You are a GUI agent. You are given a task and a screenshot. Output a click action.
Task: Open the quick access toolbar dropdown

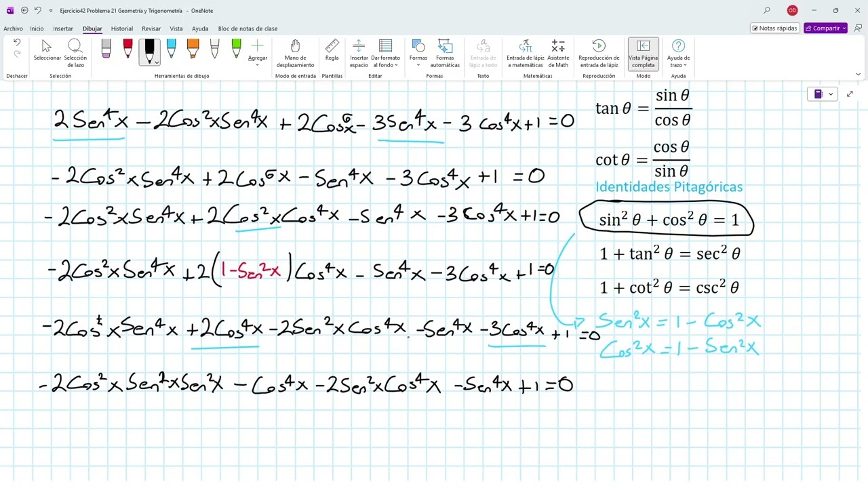[50, 11]
